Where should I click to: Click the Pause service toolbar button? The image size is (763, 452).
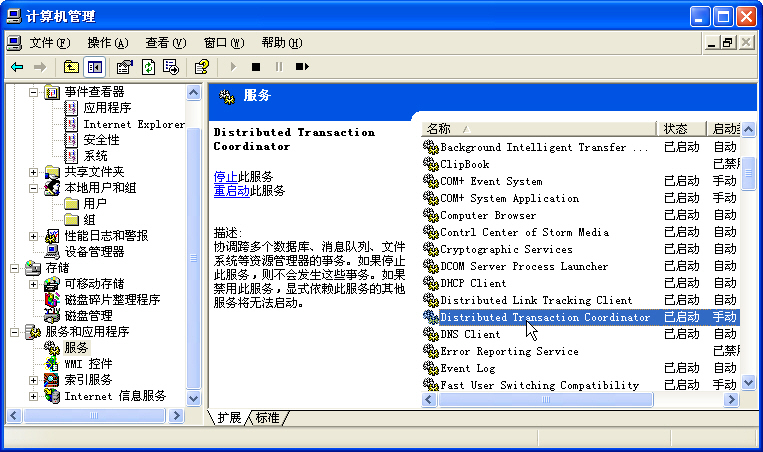[279, 67]
